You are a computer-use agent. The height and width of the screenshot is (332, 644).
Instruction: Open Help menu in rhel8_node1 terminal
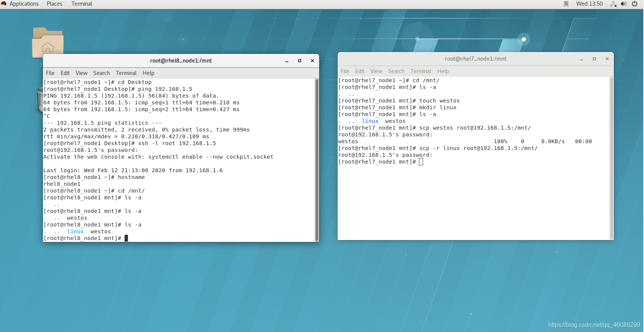(x=148, y=73)
